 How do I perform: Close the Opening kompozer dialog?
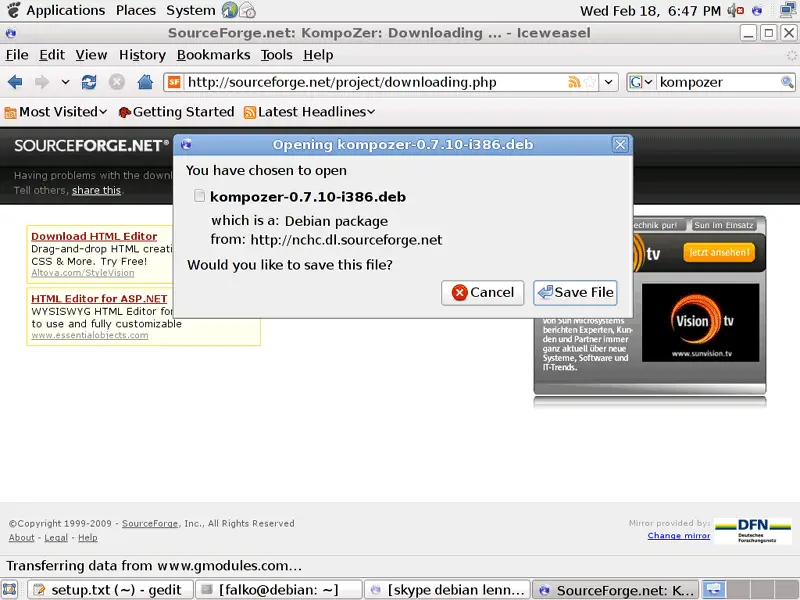(x=620, y=145)
